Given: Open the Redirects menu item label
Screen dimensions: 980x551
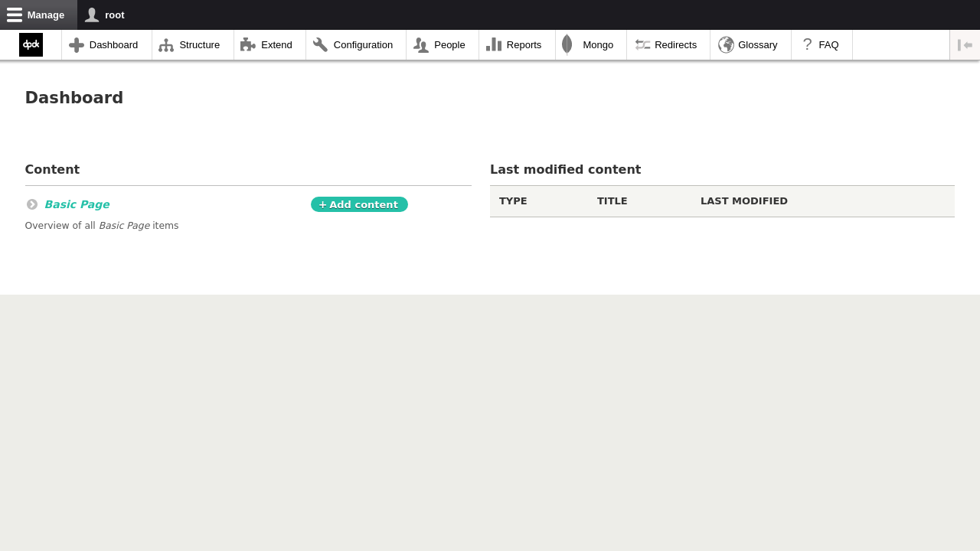Looking at the screenshot, I should [x=675, y=45].
